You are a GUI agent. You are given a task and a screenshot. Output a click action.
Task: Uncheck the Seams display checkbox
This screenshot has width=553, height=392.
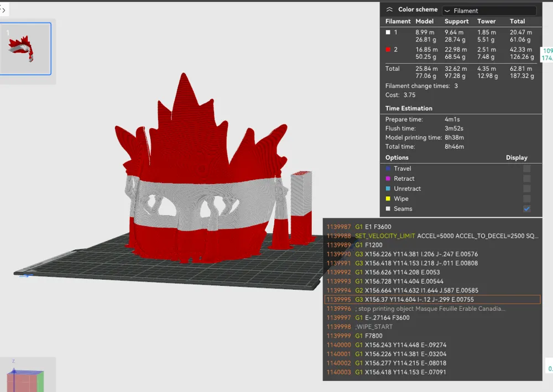(526, 208)
